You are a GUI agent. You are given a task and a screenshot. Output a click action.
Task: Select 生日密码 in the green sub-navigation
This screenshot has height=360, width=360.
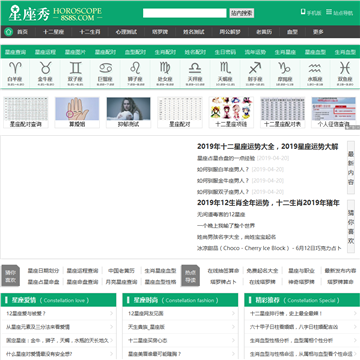click(225, 52)
